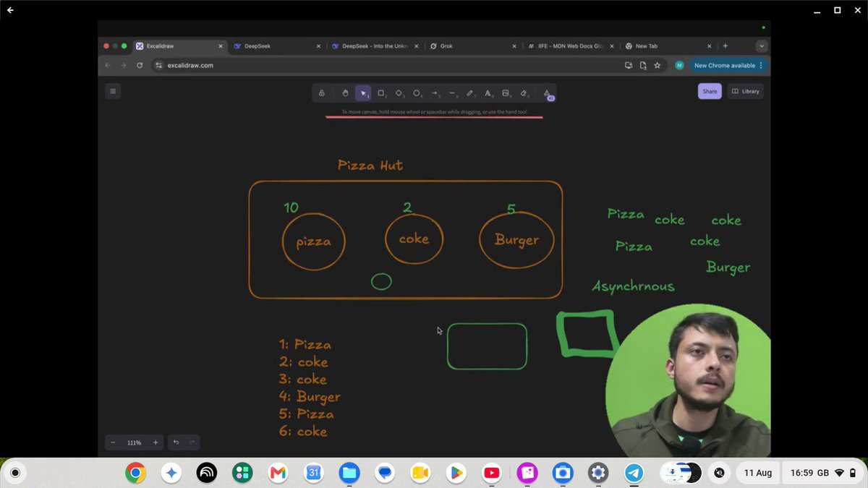Zoom out with the minus button

113,442
